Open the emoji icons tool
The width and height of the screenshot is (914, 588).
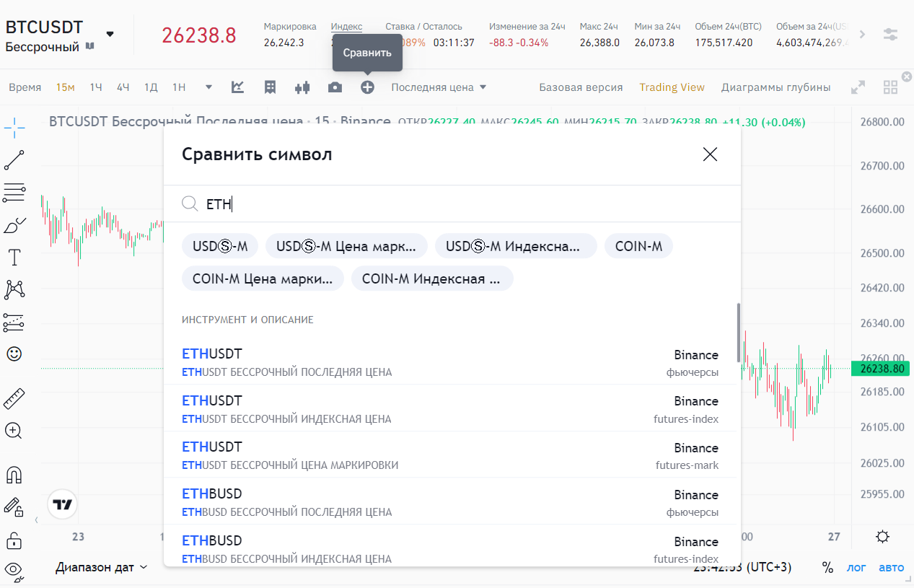click(x=14, y=354)
